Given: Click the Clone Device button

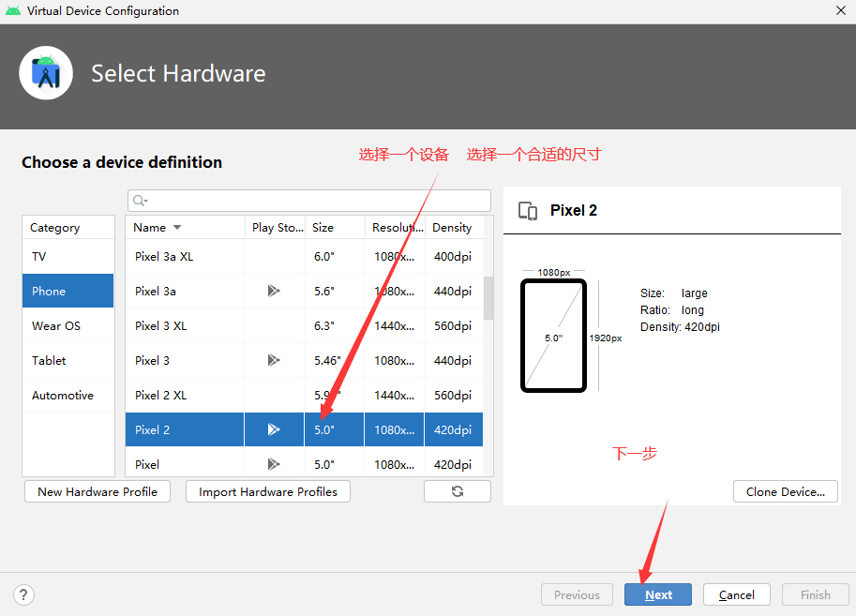Looking at the screenshot, I should click(786, 491).
